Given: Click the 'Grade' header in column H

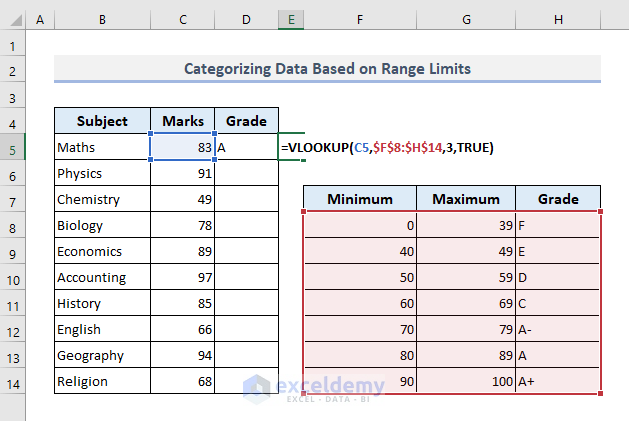Looking at the screenshot, I should click(x=558, y=199).
